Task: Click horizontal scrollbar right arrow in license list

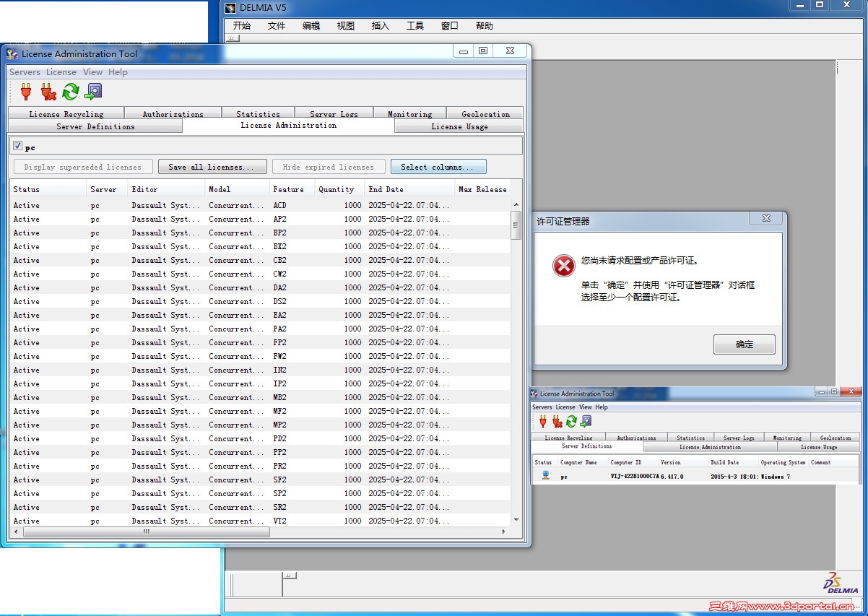Action: [504, 532]
